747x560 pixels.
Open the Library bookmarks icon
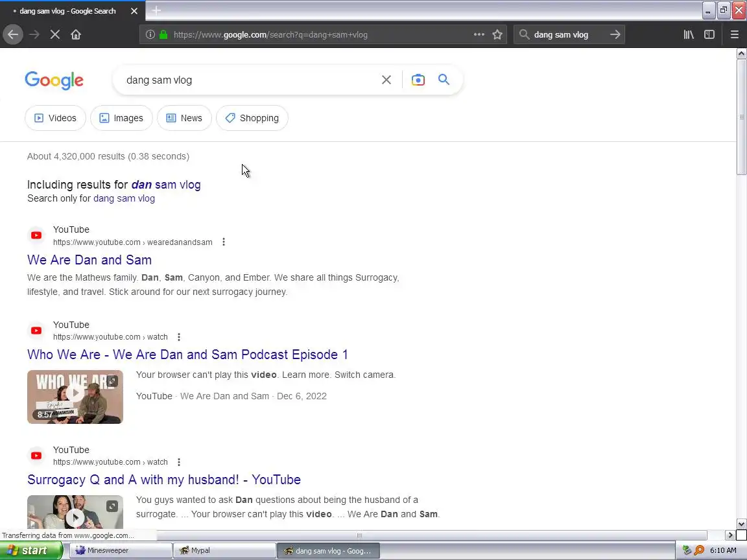(689, 34)
